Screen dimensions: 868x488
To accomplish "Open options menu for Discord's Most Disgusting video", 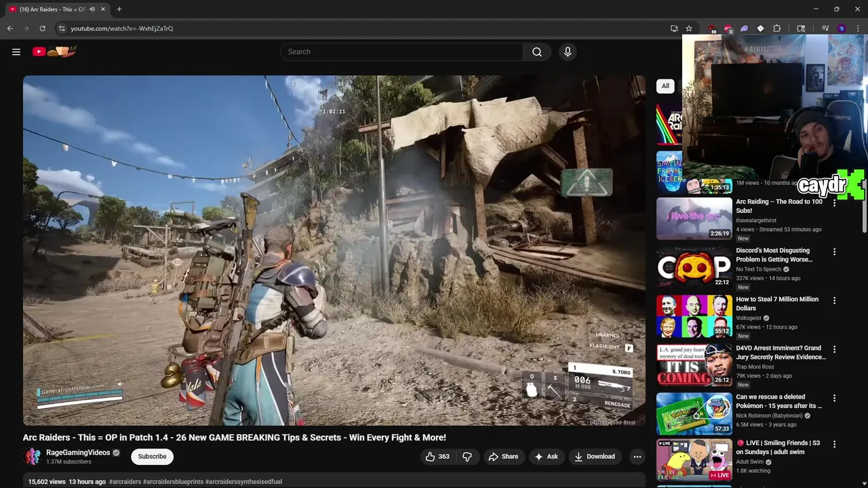I will point(834,251).
